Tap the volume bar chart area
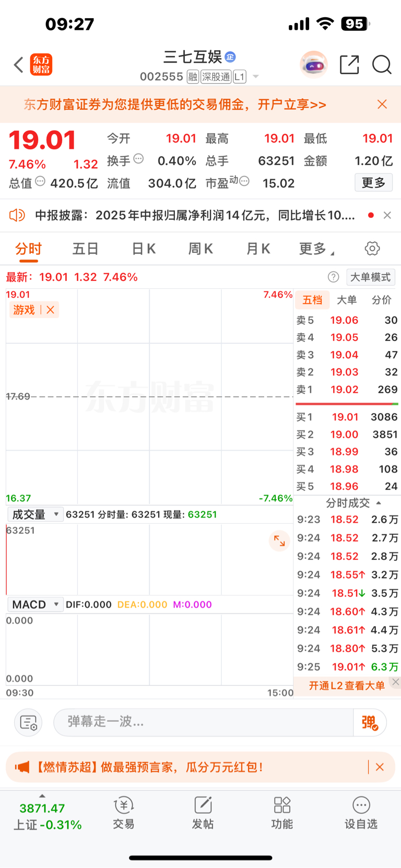 tap(149, 559)
